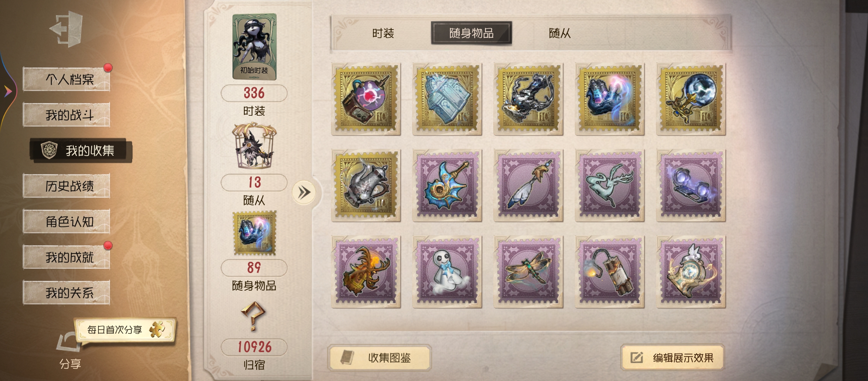Choose the feather pendant accessory stamp

click(528, 186)
